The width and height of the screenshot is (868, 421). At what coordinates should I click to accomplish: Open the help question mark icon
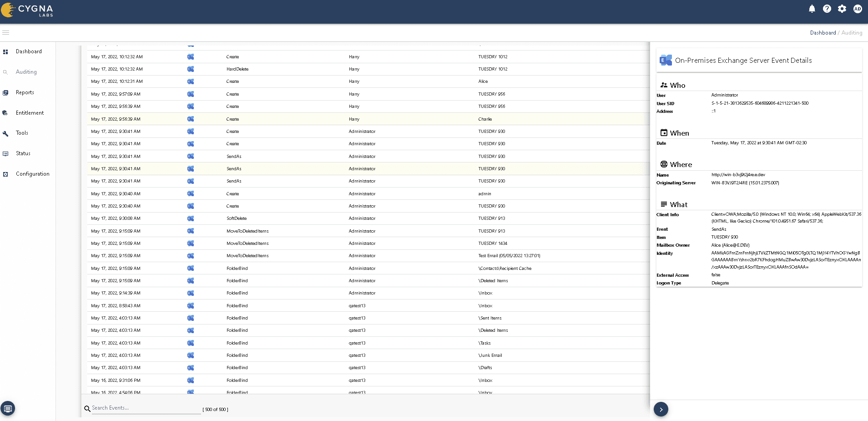coord(827,9)
